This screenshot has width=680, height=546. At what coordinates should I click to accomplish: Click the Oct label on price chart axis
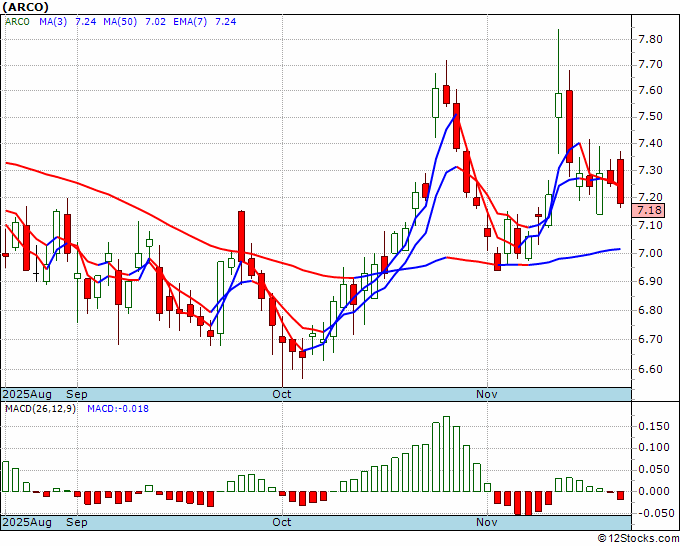click(x=282, y=394)
